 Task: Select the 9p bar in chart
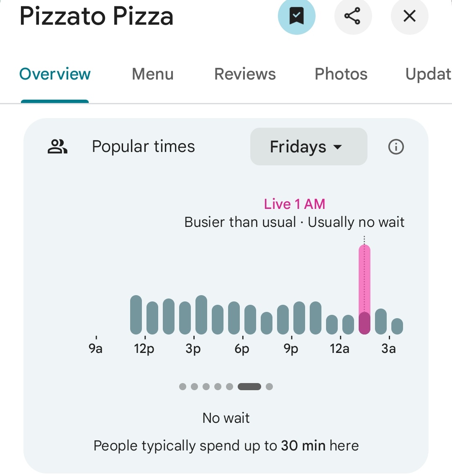(x=299, y=318)
